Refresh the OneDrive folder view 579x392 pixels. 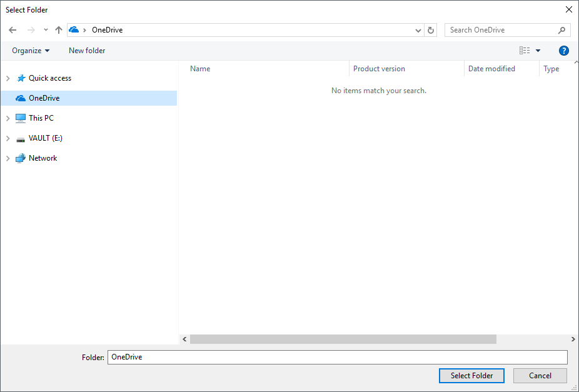click(431, 29)
